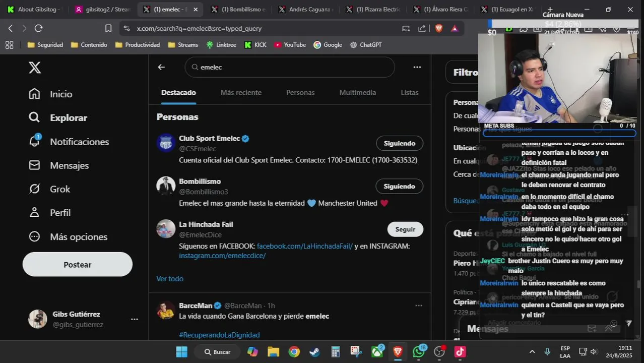Toggle Siguiendo for Bombillismo
The image size is (644, 363).
(x=400, y=186)
